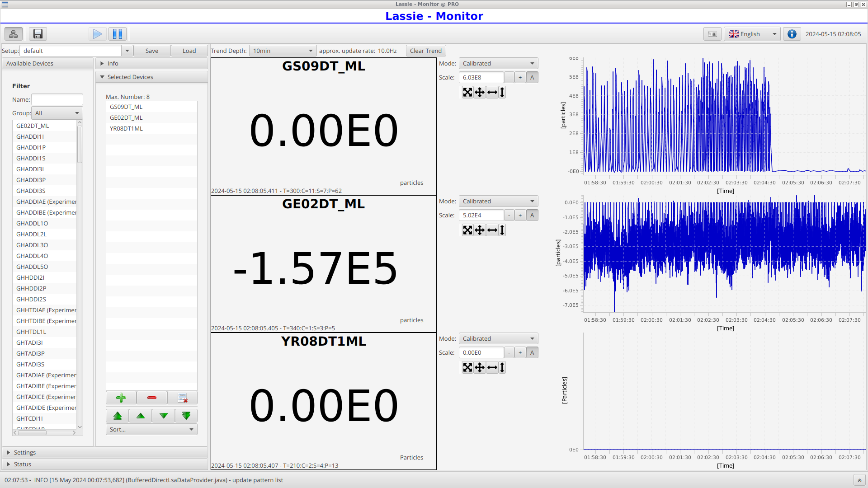Click the Save setup button

152,51
